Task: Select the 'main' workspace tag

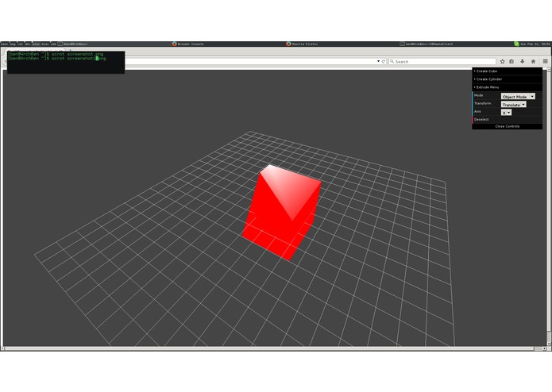Action: (x=4, y=44)
